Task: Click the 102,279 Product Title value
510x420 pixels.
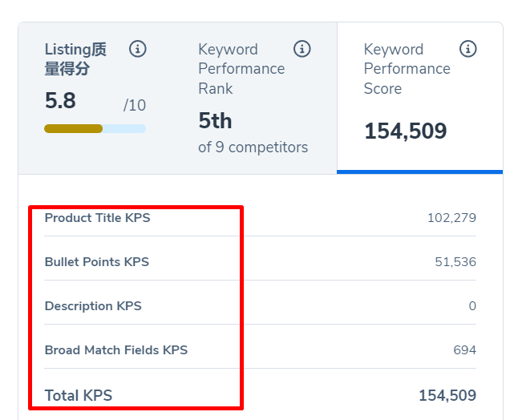Action: (451, 218)
